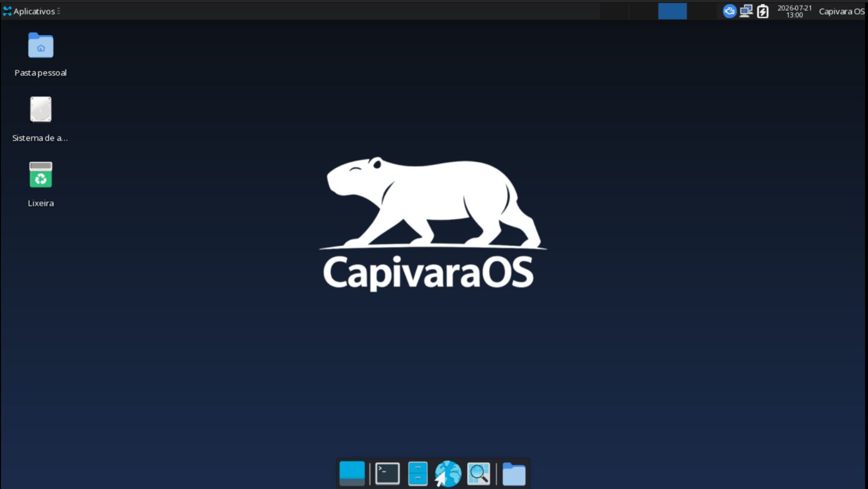Click the date and time clock
The height and width of the screenshot is (489, 868).
click(794, 11)
